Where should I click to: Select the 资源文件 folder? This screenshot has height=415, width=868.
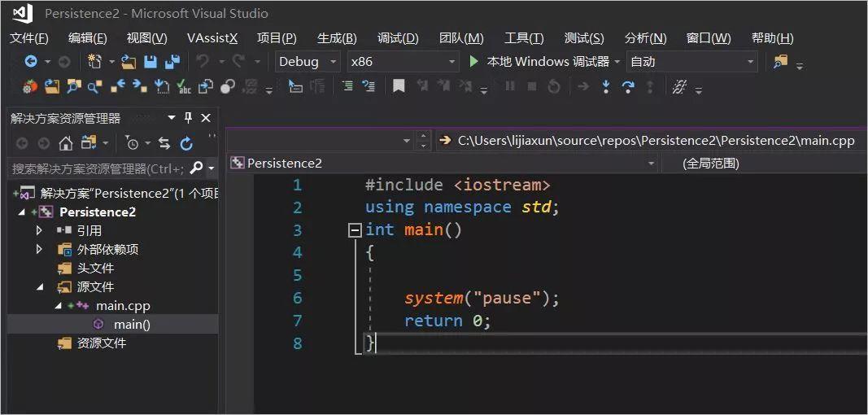[x=102, y=343]
